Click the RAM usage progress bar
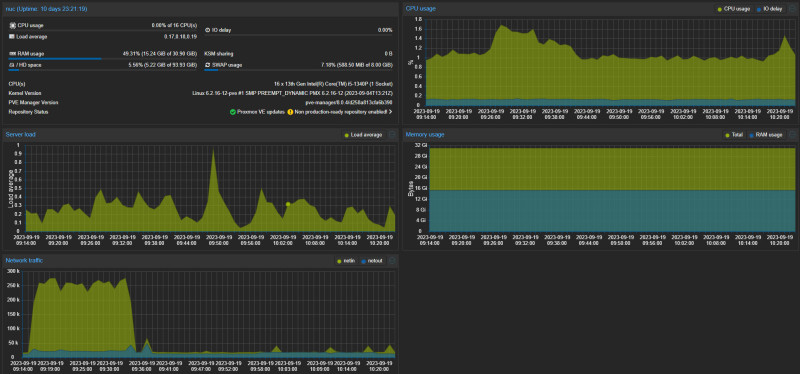This screenshot has height=374, width=800. pyautogui.click(x=103, y=59)
